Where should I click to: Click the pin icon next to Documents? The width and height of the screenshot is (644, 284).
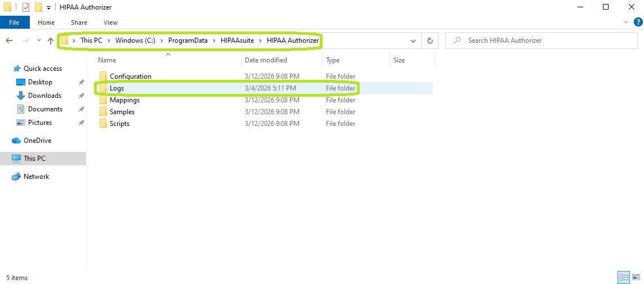(x=81, y=110)
